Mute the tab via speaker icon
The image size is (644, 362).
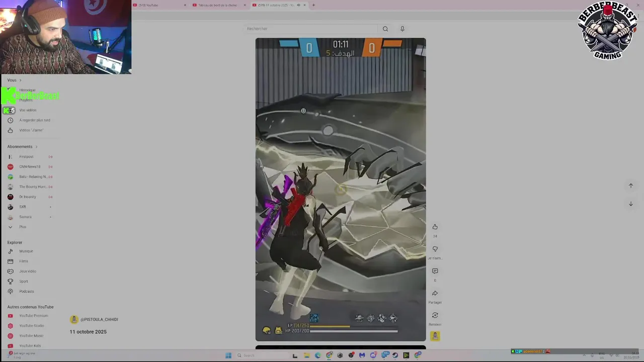[x=298, y=5]
